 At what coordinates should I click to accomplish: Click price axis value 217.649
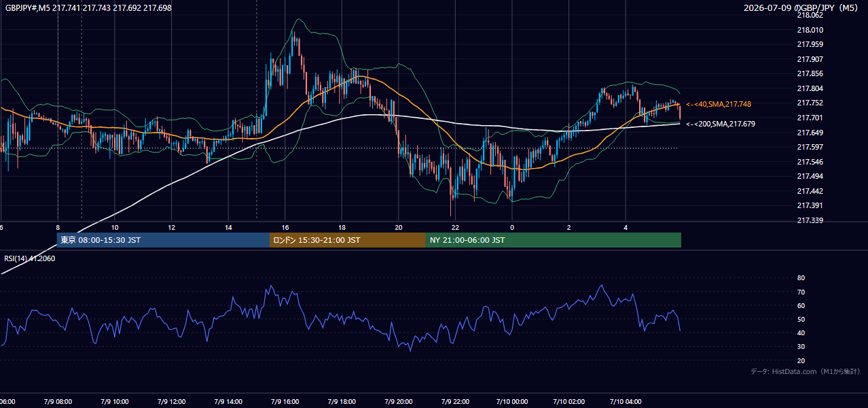point(810,133)
